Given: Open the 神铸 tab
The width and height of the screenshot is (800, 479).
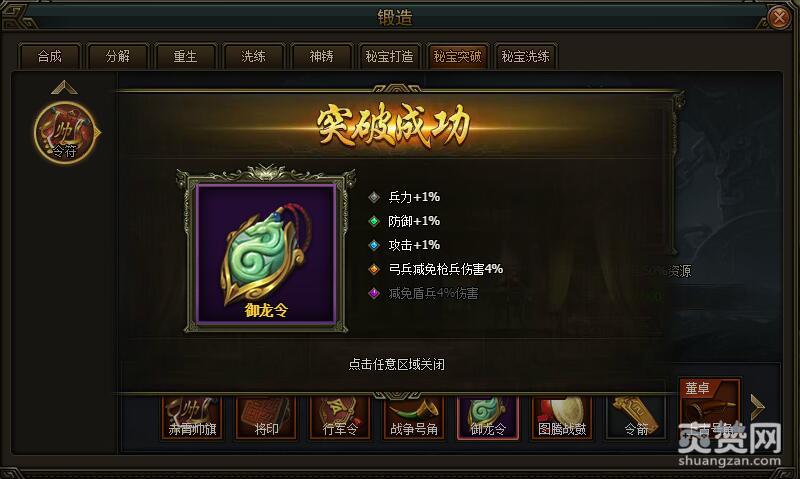Looking at the screenshot, I should [321, 56].
